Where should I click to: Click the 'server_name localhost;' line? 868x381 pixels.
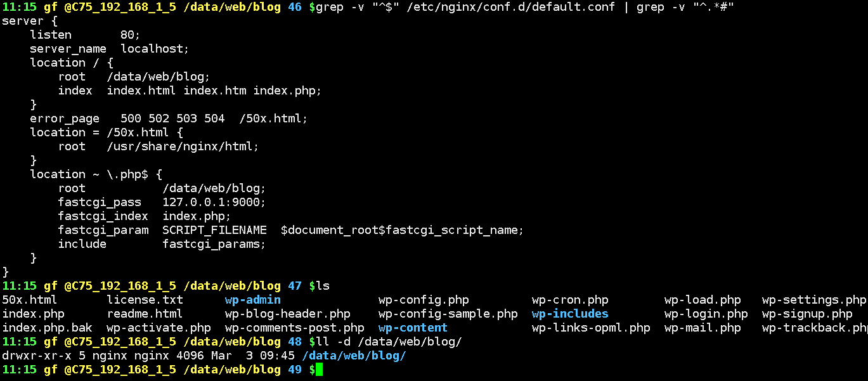coord(110,49)
